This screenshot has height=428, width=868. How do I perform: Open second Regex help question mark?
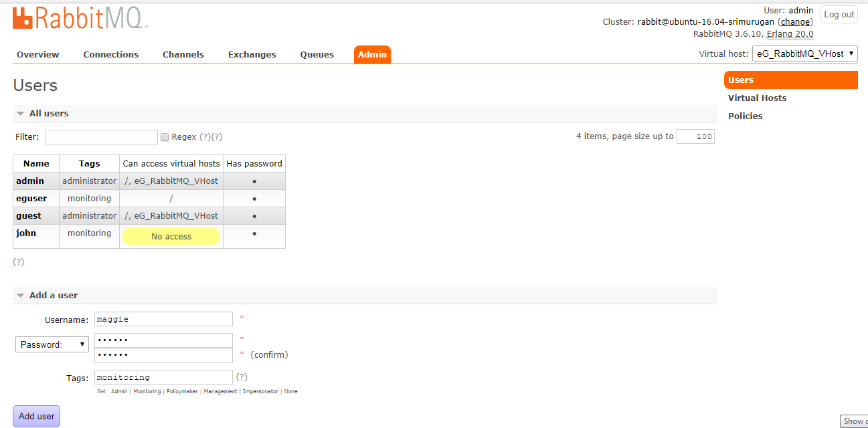pos(216,137)
